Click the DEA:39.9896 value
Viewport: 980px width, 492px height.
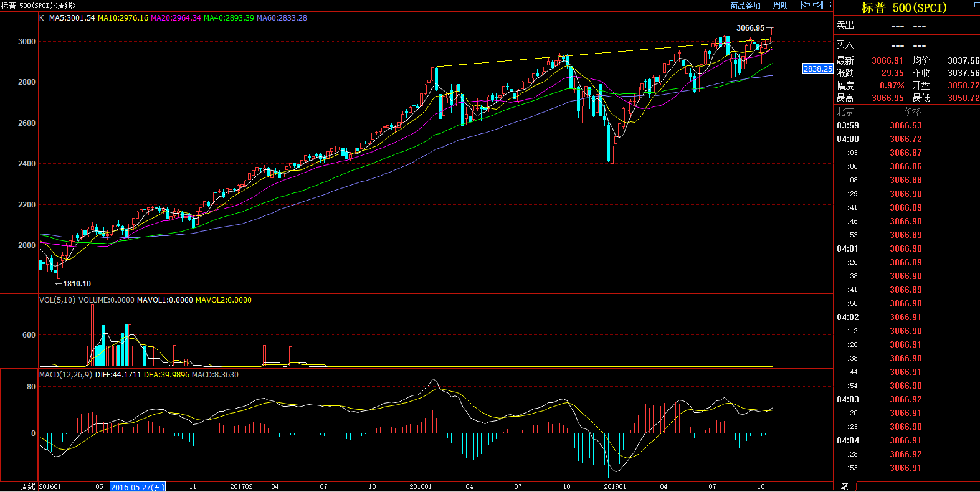coord(166,375)
